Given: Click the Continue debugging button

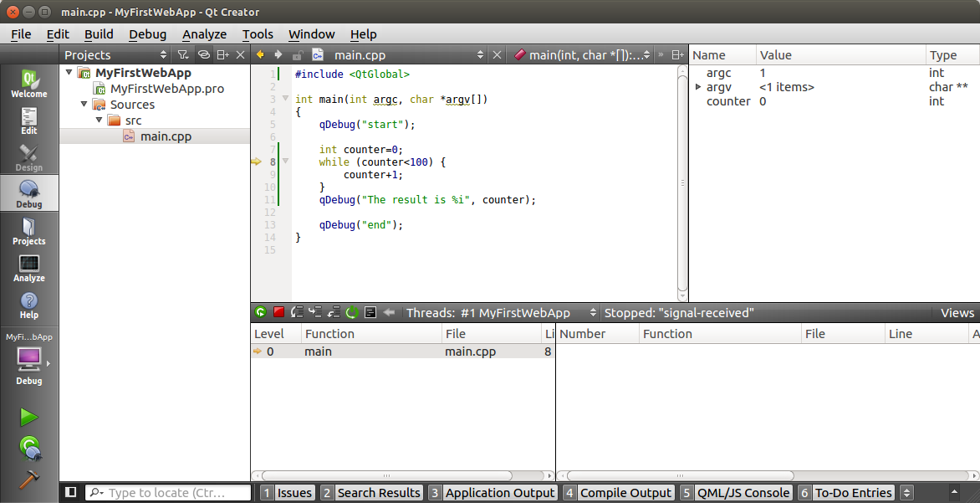Looking at the screenshot, I should pos(261,311).
